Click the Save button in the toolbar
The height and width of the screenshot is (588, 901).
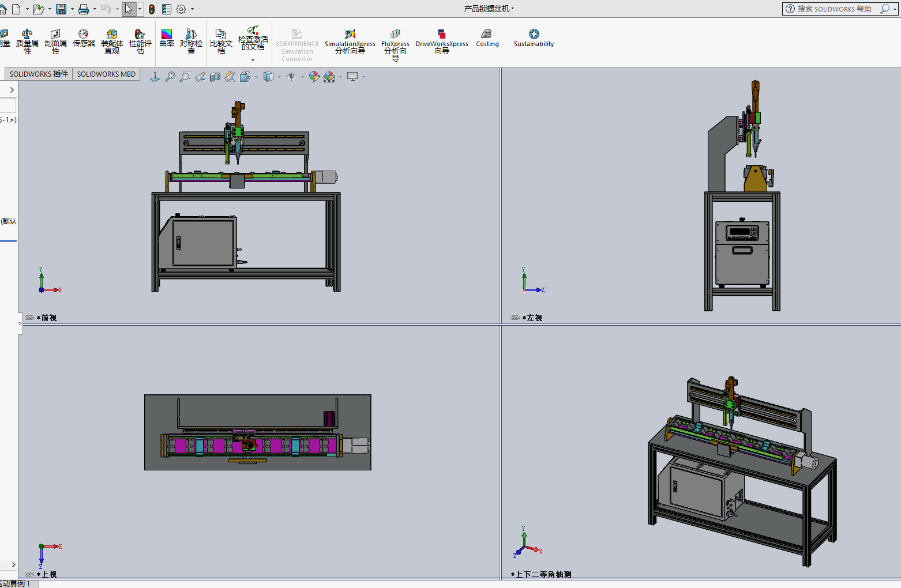(61, 9)
